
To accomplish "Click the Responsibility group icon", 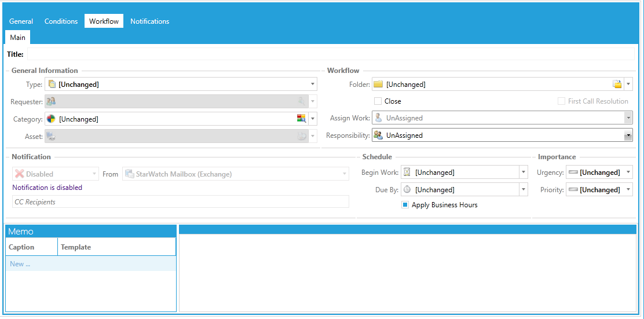I will tap(379, 135).
